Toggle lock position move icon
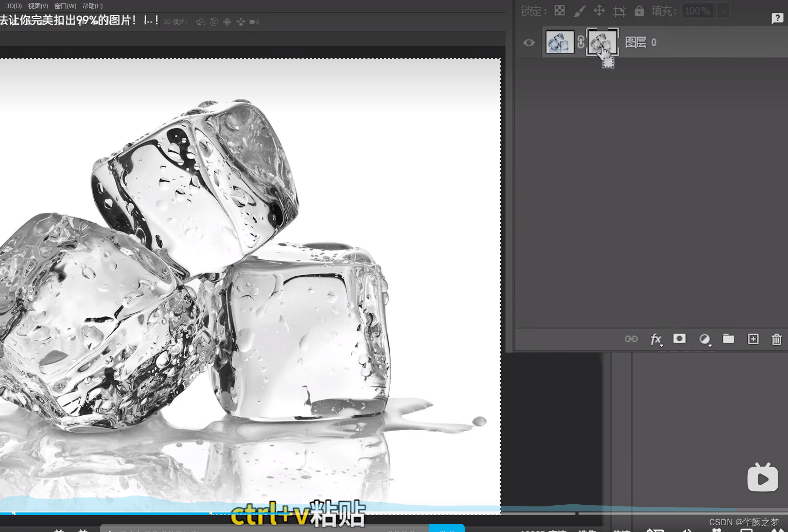The width and height of the screenshot is (788, 532). (599, 10)
